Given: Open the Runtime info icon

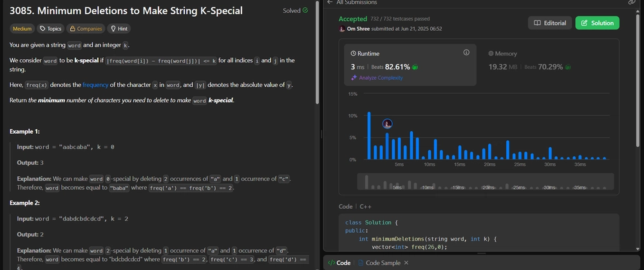Looking at the screenshot, I should pyautogui.click(x=466, y=53).
